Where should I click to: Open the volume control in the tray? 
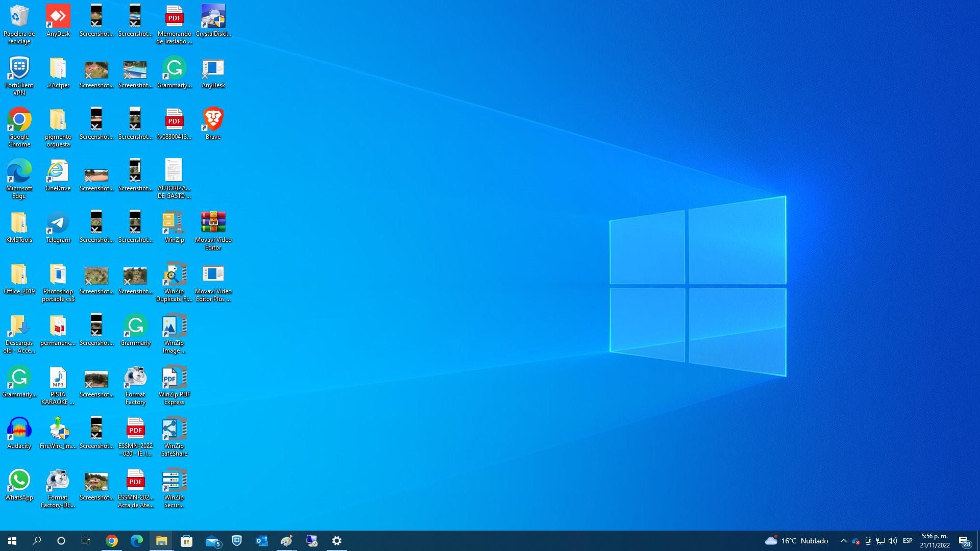pyautogui.click(x=893, y=541)
